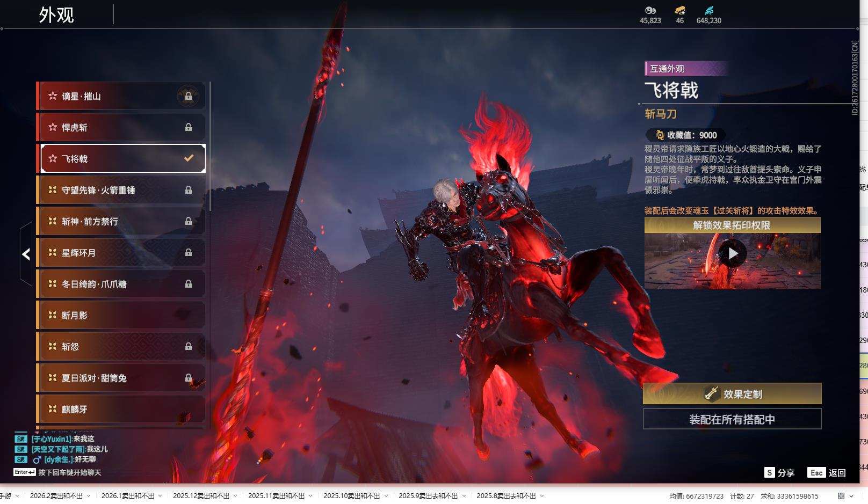Screen dimensions: 868x504
Task: Select the 断月影 skin
Action: (121, 315)
